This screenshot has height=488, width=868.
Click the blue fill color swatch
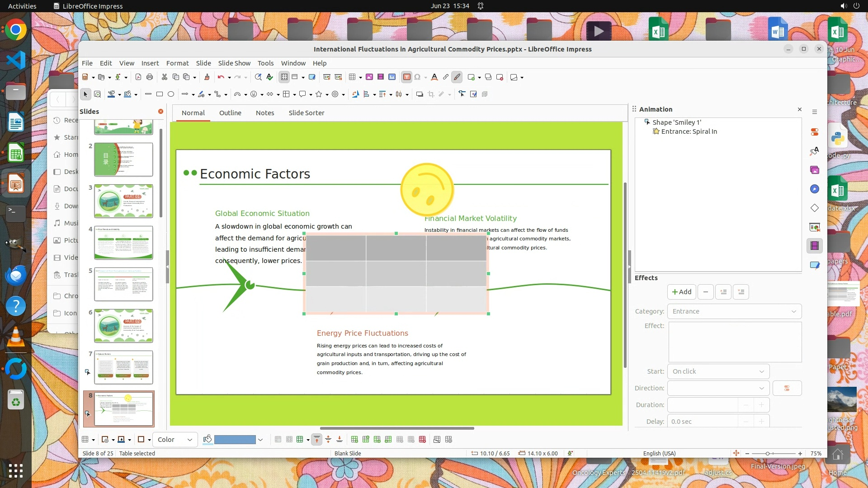(235, 440)
